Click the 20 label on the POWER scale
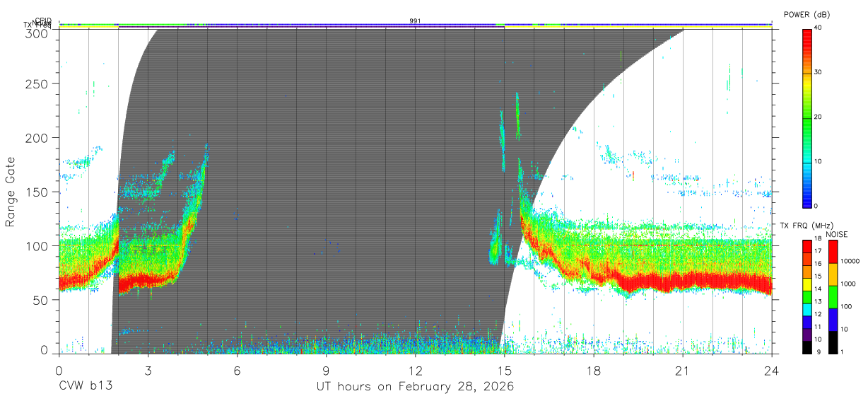Screen dimensions: 868x401 [x=817, y=117]
